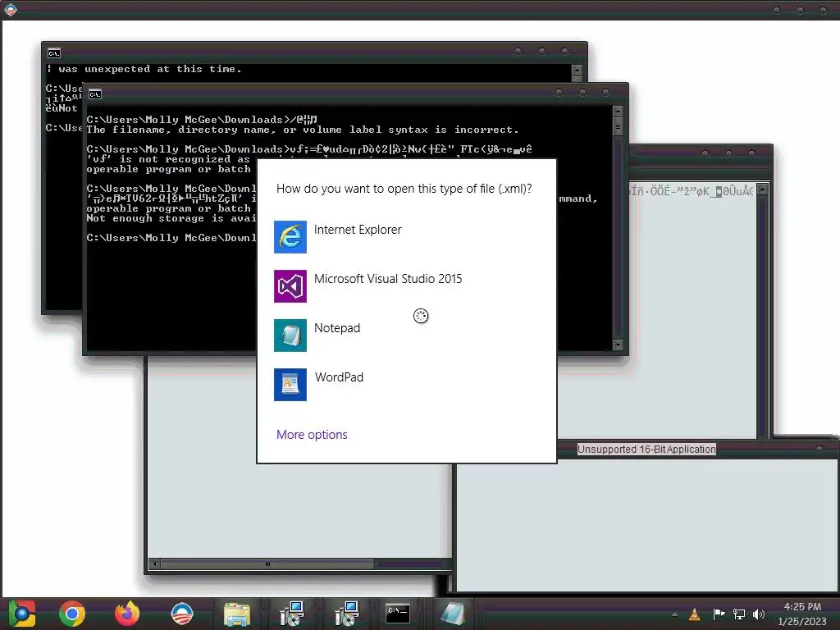The width and height of the screenshot is (840, 630).
Task: Click the dialog heading about opening .xml files
Action: [x=404, y=189]
